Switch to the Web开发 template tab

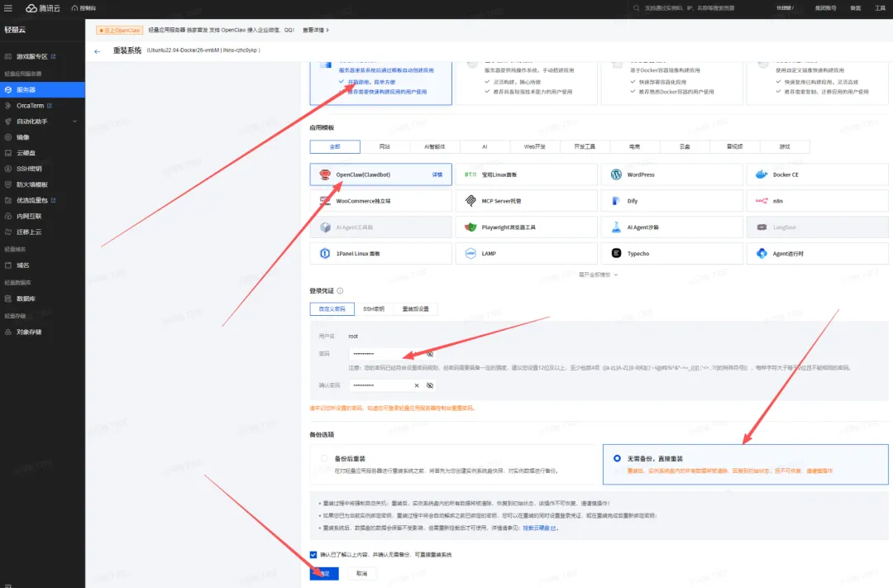click(x=535, y=146)
